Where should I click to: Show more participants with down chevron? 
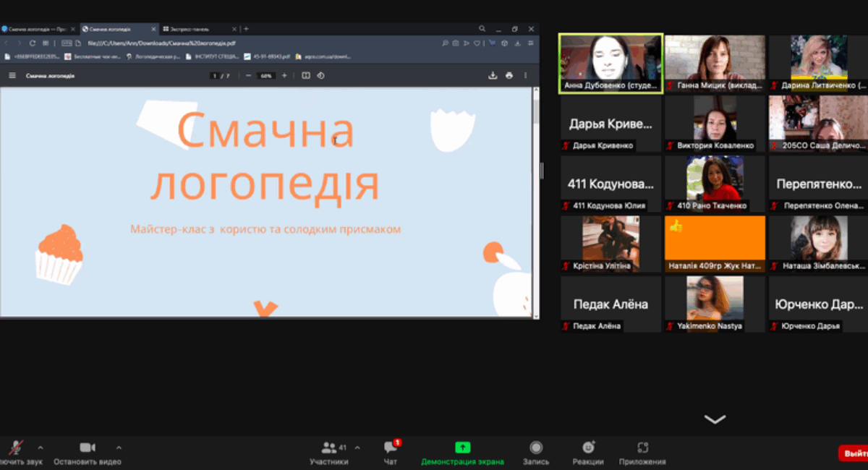(x=715, y=419)
